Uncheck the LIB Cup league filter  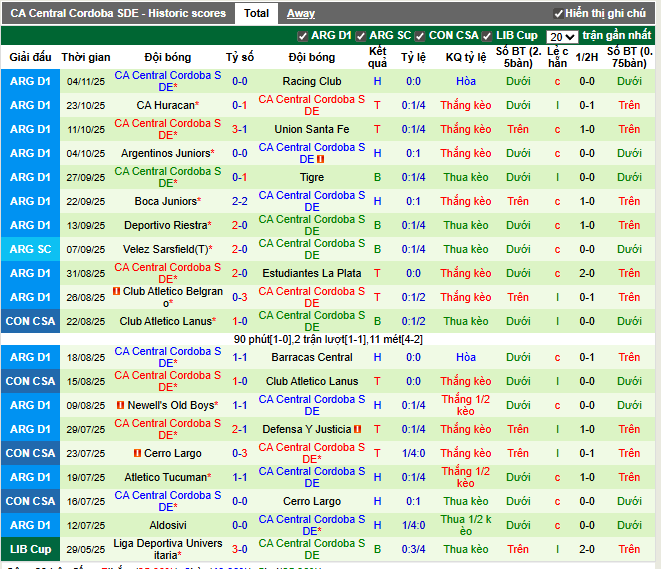pos(487,36)
